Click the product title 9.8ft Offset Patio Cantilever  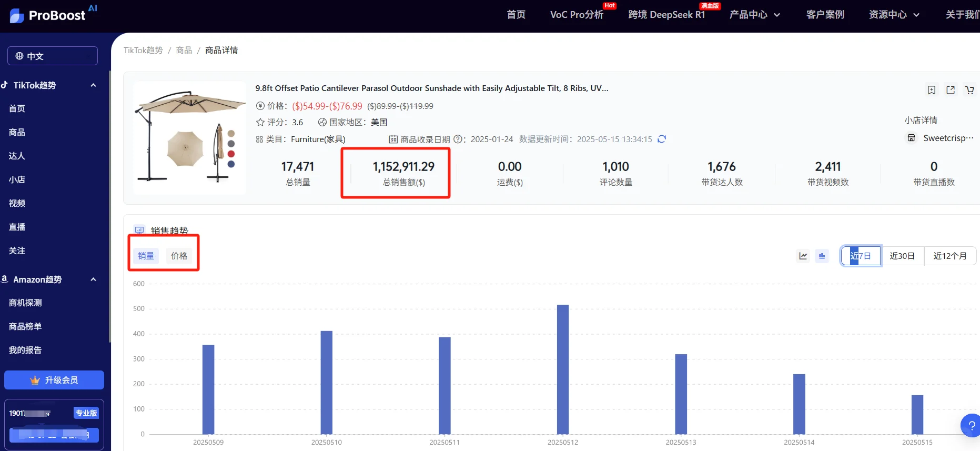click(432, 88)
